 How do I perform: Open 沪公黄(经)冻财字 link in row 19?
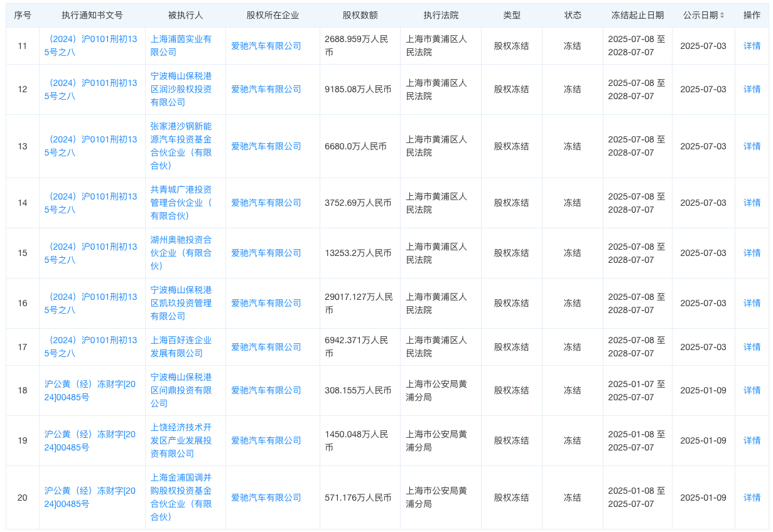pos(91,440)
